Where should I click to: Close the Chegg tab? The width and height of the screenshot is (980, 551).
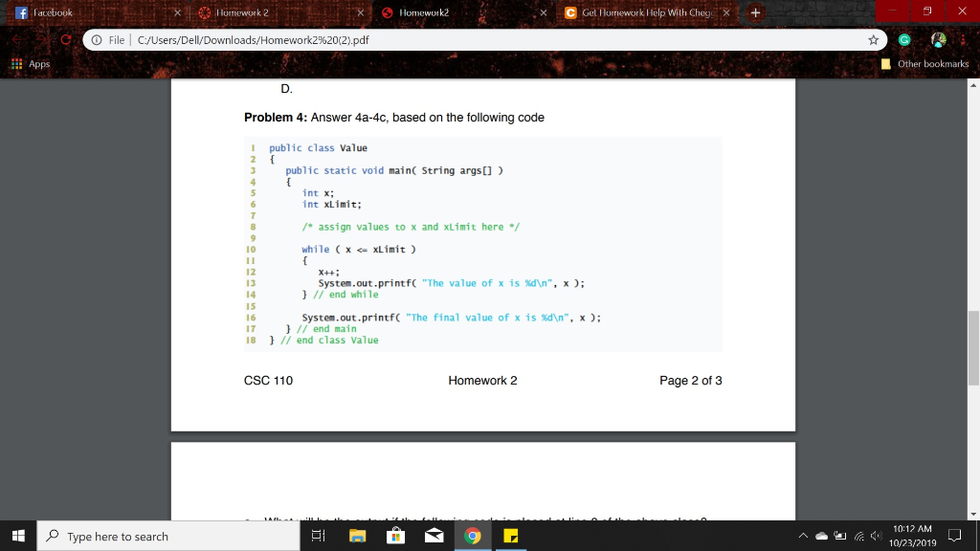tap(726, 12)
